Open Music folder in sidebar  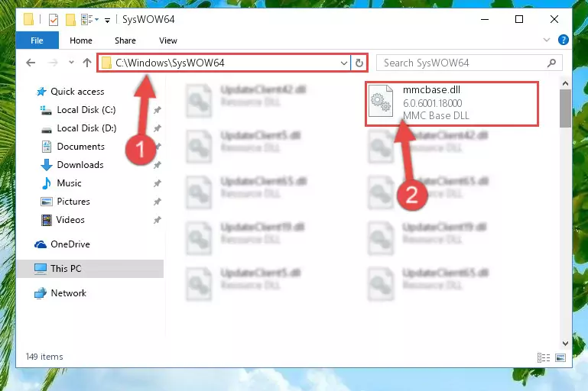click(x=69, y=183)
